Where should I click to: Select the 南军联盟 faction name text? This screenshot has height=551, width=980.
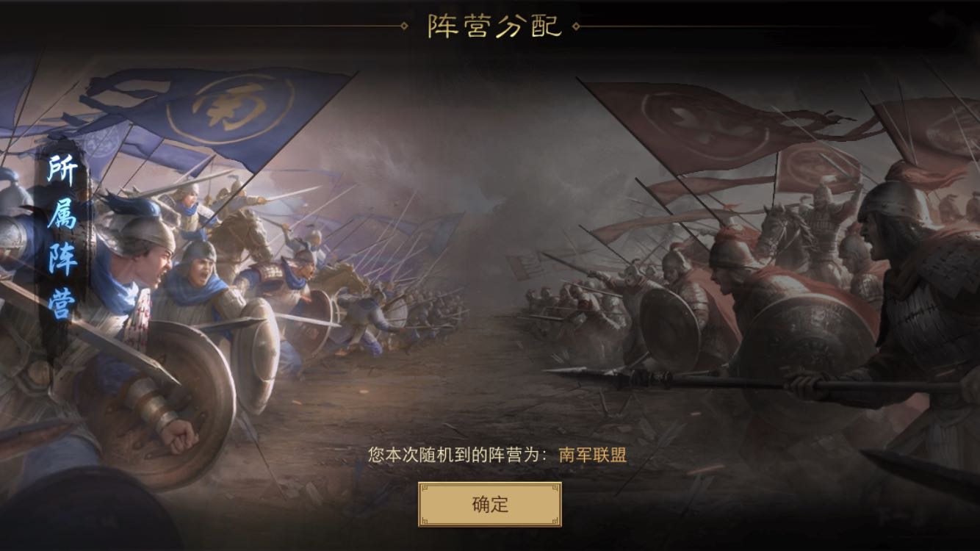click(593, 455)
